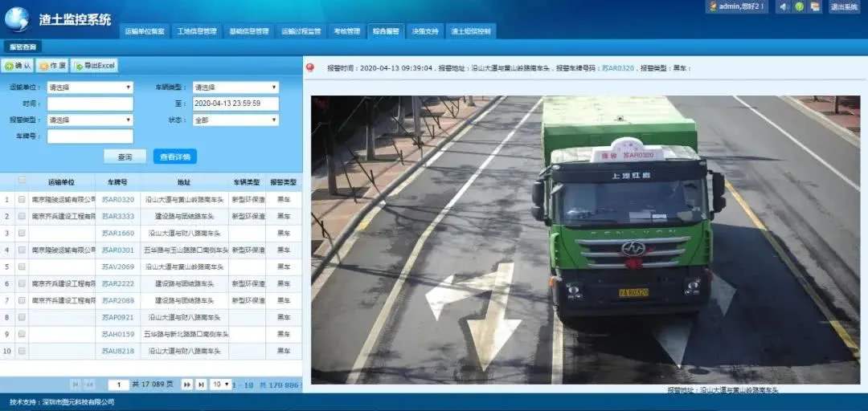Go to the last page of results
The height and width of the screenshot is (411, 868).
201,385
